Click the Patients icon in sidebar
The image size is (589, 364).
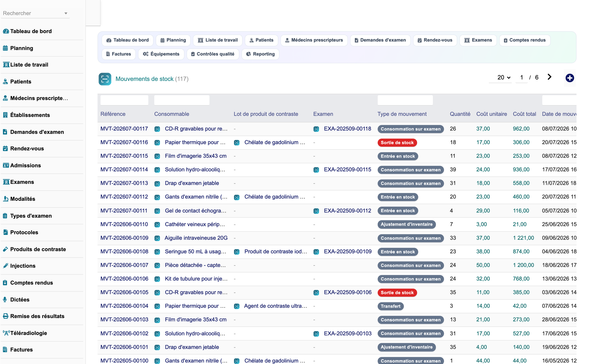pos(5,82)
